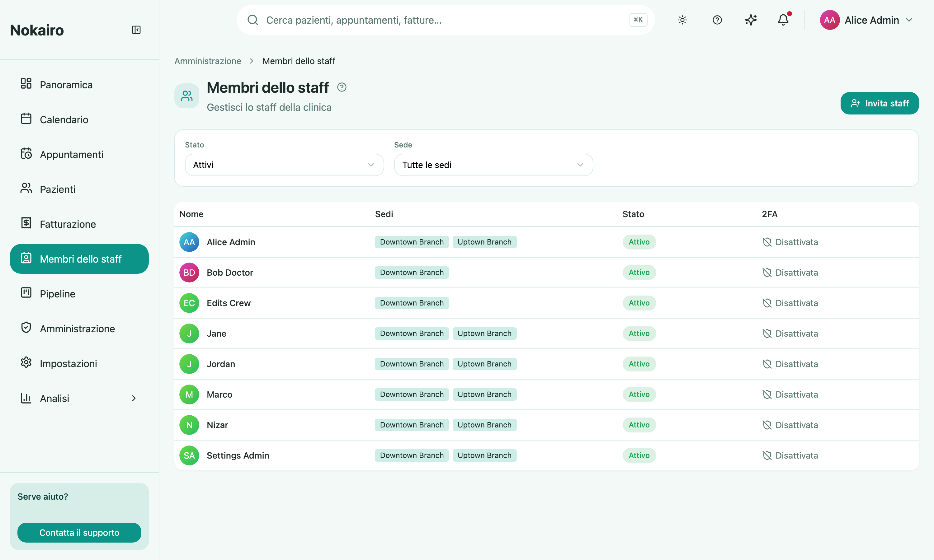Viewport: 934px width, 560px height.
Task: Open the Settings Admin staff name
Action: point(238,455)
